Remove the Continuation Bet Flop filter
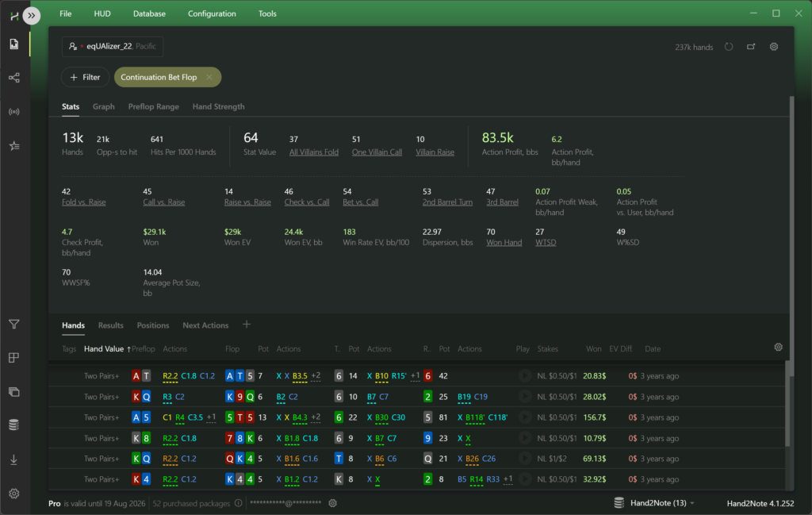812x515 pixels. [x=209, y=77]
